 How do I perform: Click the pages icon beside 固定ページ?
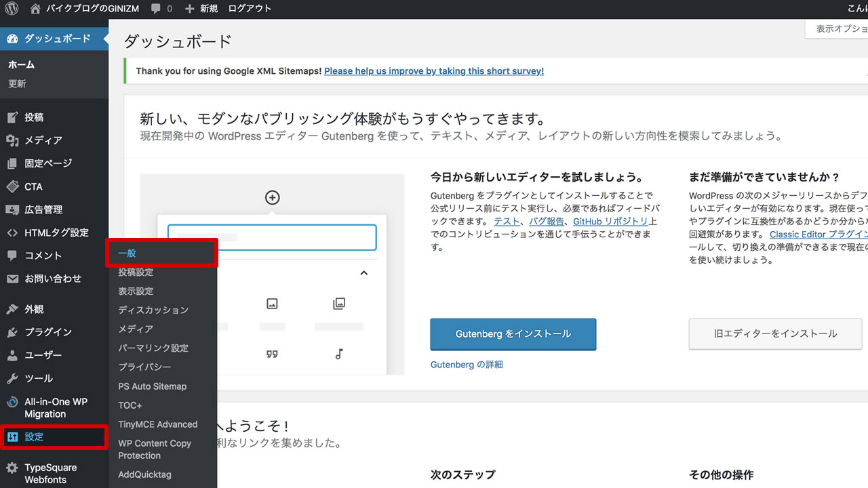tap(12, 163)
